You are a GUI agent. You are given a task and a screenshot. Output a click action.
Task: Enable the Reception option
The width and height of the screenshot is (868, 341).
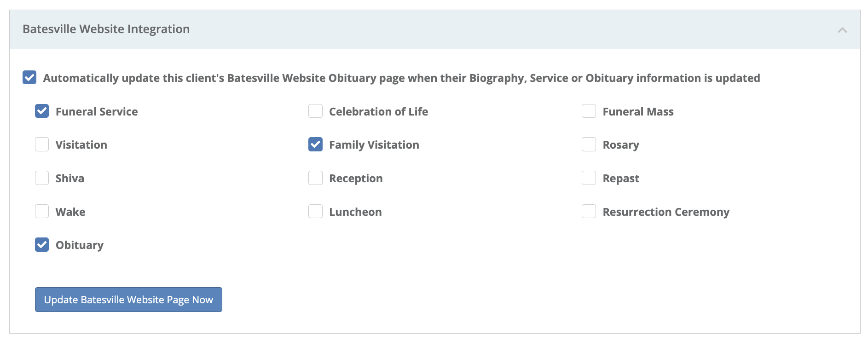[315, 178]
